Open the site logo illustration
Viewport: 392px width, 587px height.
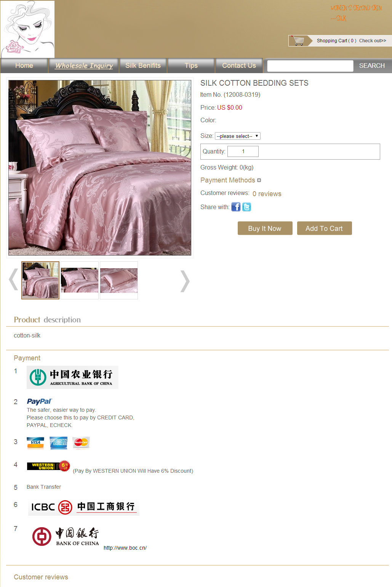tap(27, 29)
